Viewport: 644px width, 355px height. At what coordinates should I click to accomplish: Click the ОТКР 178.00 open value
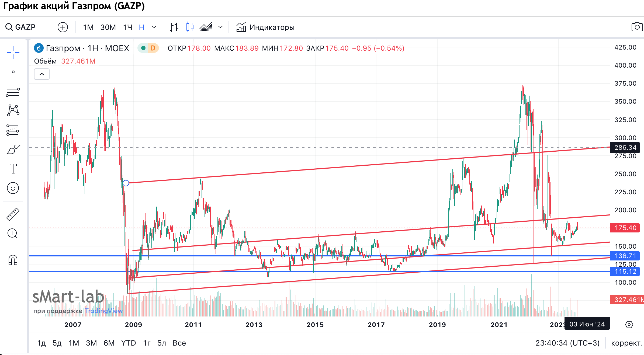[x=189, y=48]
